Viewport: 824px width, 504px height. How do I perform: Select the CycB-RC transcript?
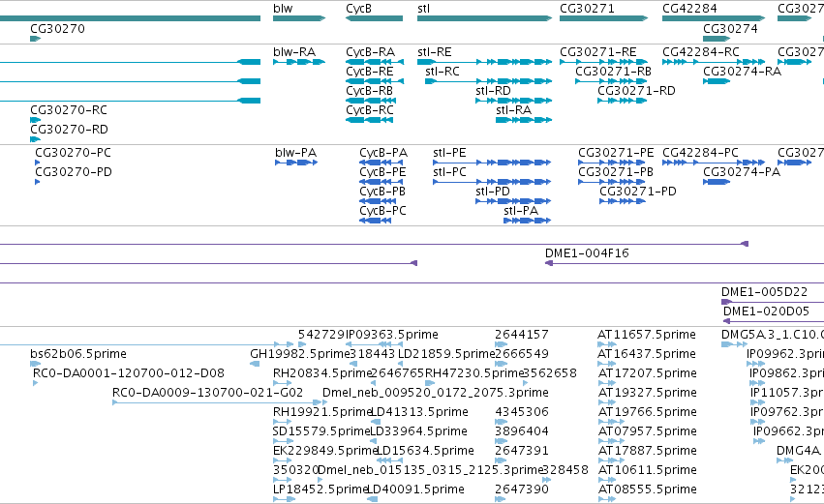pyautogui.click(x=369, y=120)
